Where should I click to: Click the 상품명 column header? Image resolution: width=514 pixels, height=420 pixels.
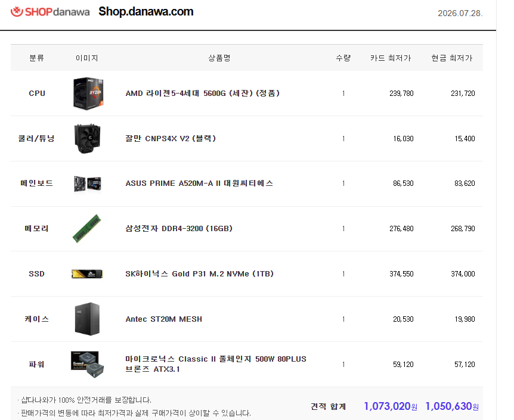[x=219, y=58]
